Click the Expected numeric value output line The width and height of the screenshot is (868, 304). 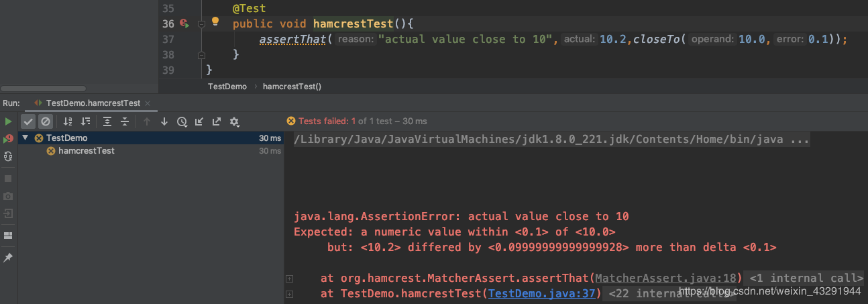[455, 232]
